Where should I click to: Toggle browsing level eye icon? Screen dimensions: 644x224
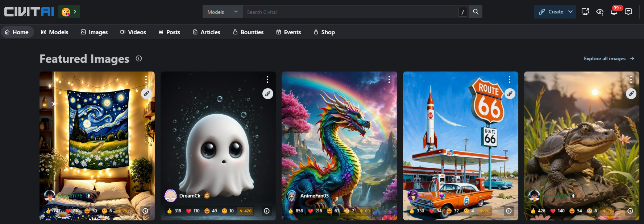(x=600, y=12)
